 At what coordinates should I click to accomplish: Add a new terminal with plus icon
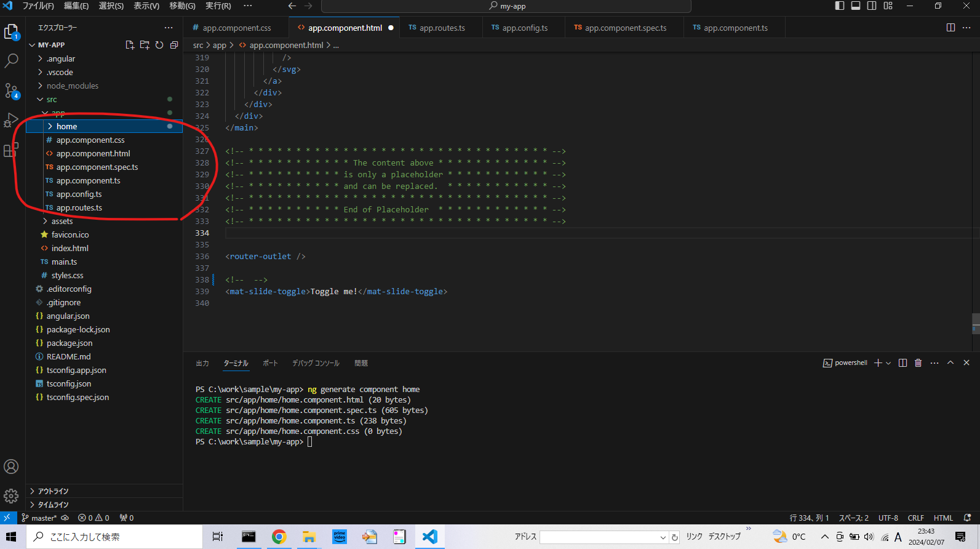pos(878,363)
